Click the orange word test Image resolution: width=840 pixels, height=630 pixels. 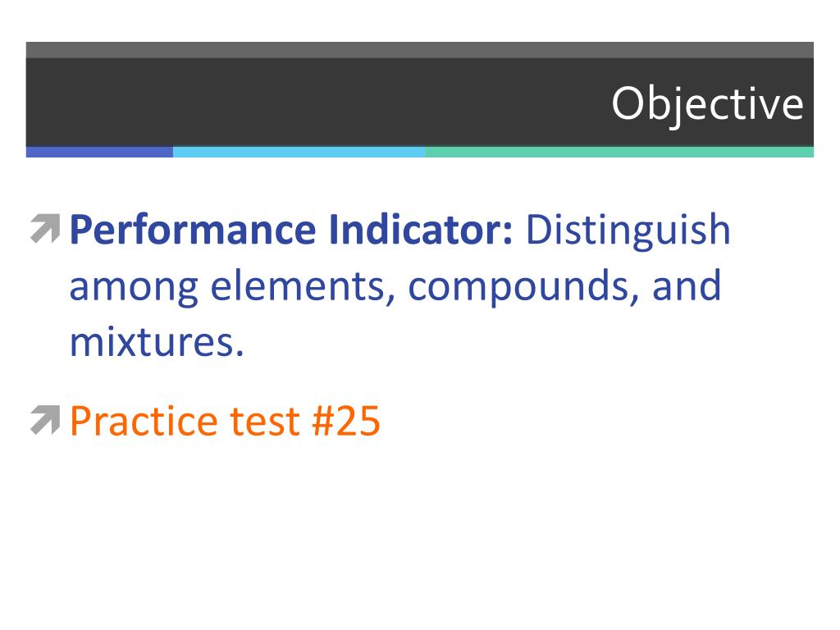click(265, 422)
